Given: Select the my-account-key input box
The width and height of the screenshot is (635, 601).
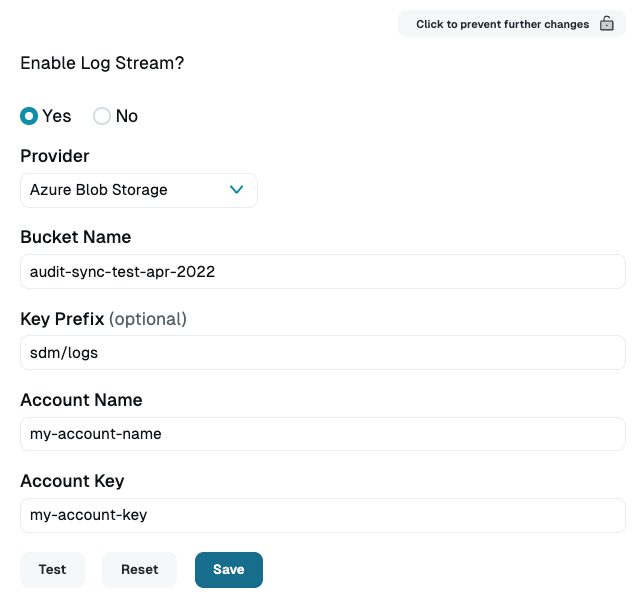Looking at the screenshot, I should click(322, 515).
